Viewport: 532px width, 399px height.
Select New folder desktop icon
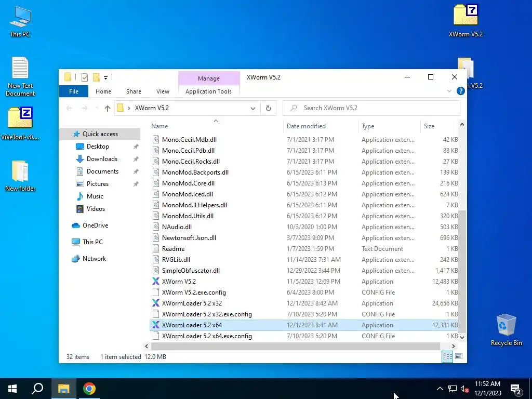tap(20, 176)
